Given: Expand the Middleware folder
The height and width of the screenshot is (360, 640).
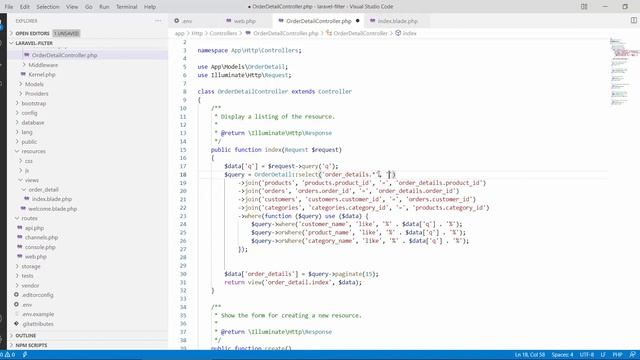Looking at the screenshot, I should point(24,65).
